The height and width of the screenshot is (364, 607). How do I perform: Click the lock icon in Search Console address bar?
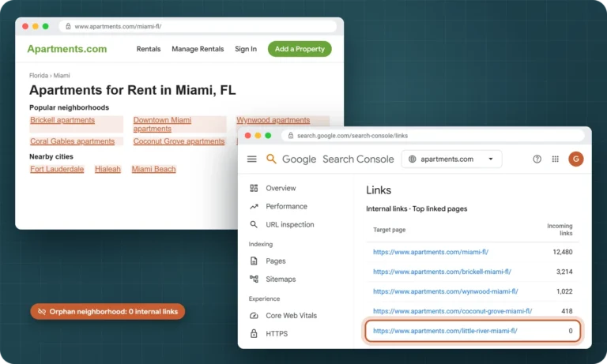(x=291, y=135)
